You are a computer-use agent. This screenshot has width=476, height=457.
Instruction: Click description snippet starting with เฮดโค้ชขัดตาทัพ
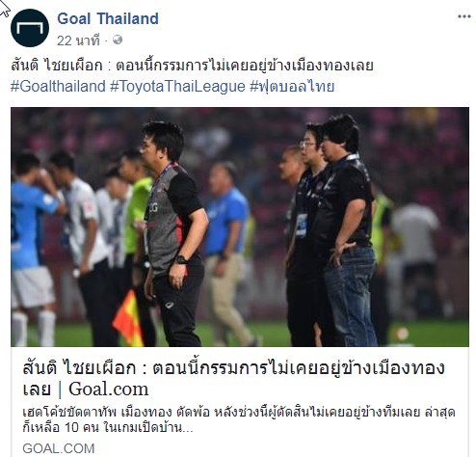(x=239, y=419)
